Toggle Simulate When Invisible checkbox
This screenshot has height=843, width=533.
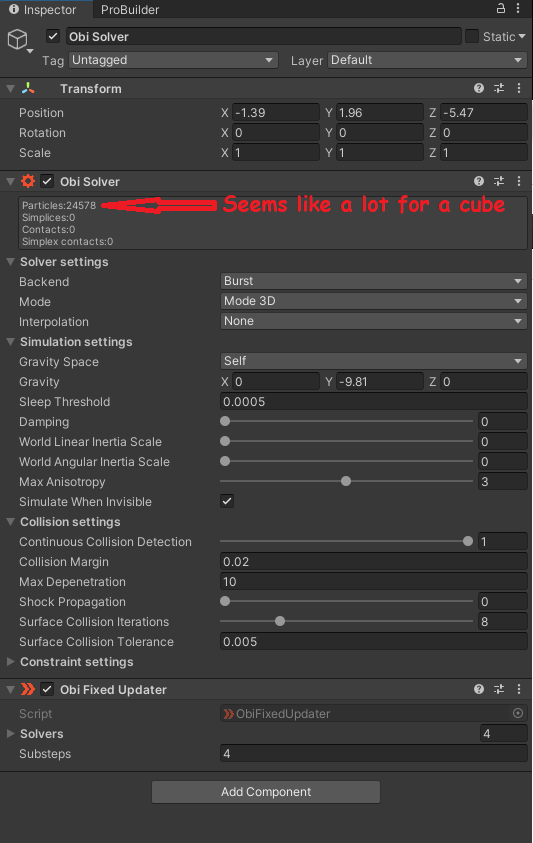pos(227,501)
